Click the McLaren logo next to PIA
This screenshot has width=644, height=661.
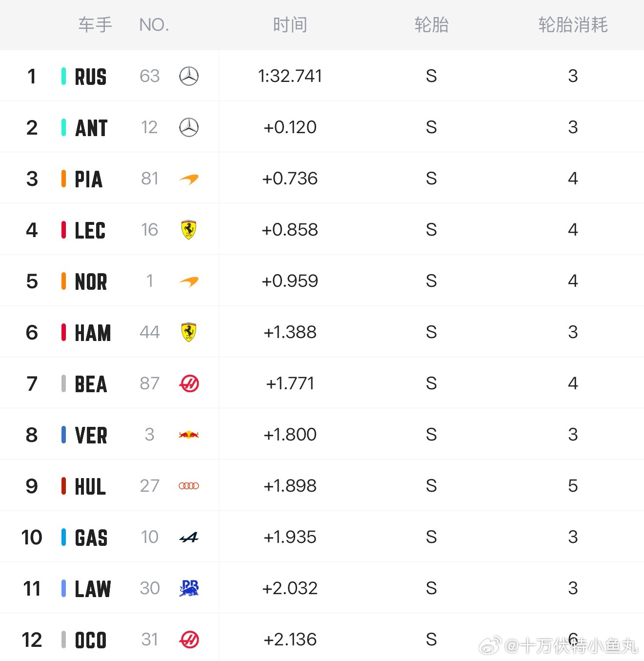point(189,179)
